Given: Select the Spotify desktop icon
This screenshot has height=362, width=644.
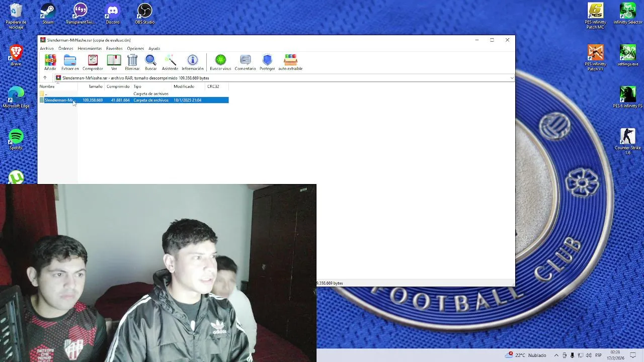Looking at the screenshot, I should click(x=16, y=140).
